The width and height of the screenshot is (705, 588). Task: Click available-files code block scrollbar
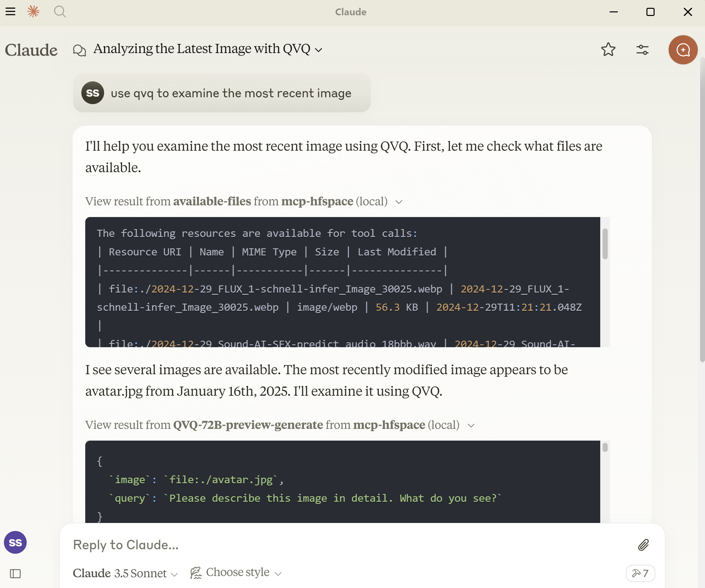605,244
